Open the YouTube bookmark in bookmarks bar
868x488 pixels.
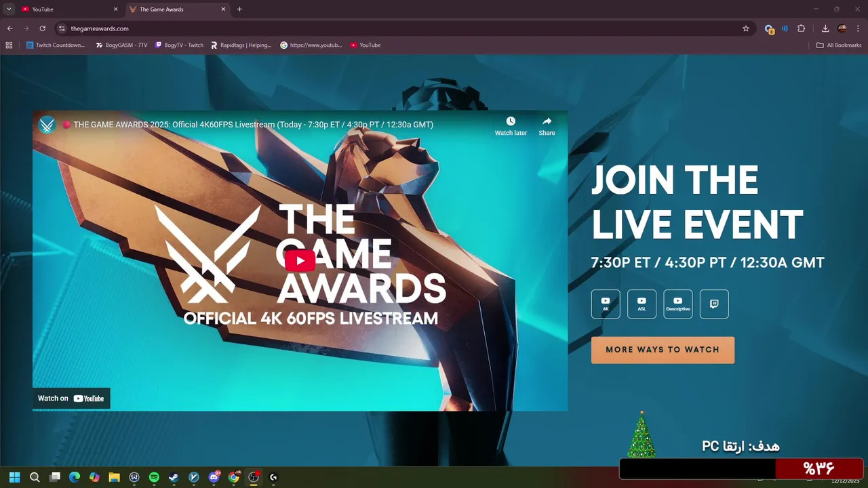(366, 45)
